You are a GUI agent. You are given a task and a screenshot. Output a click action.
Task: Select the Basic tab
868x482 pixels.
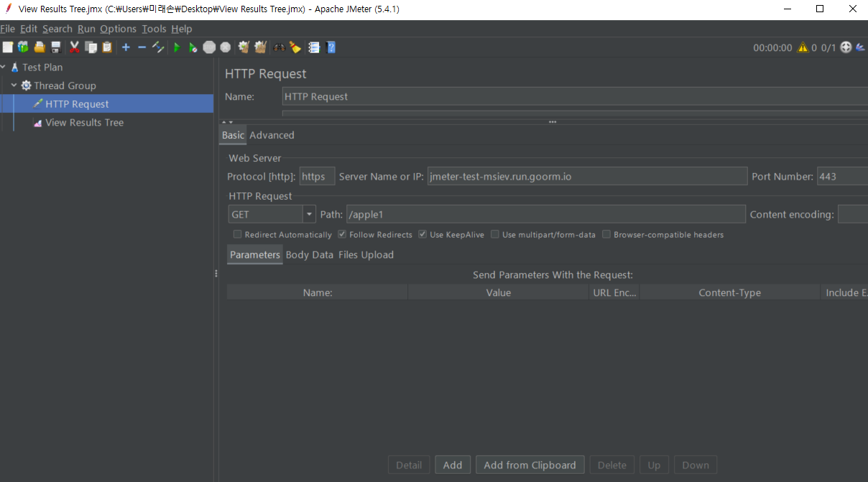[233, 135]
